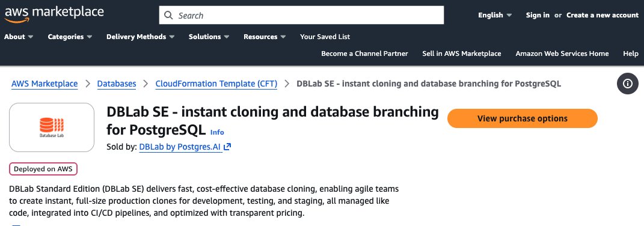Expand the About menu

[x=19, y=37]
